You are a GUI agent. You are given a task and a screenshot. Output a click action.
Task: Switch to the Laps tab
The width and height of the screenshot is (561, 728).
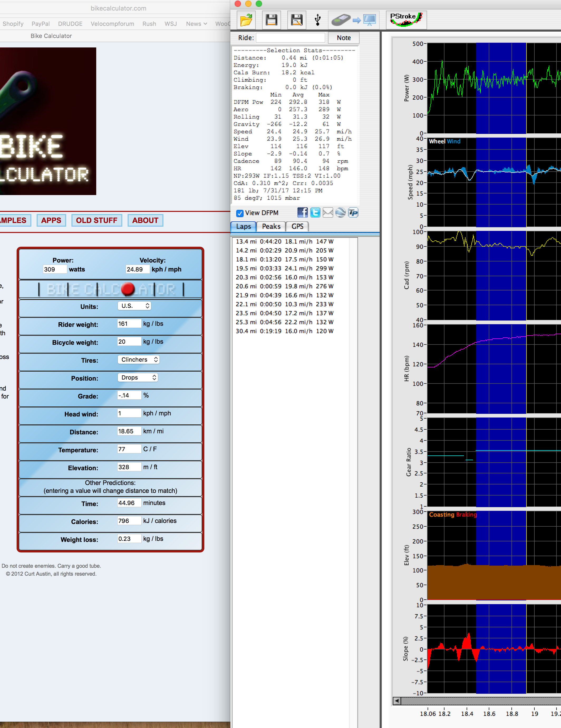click(x=243, y=226)
